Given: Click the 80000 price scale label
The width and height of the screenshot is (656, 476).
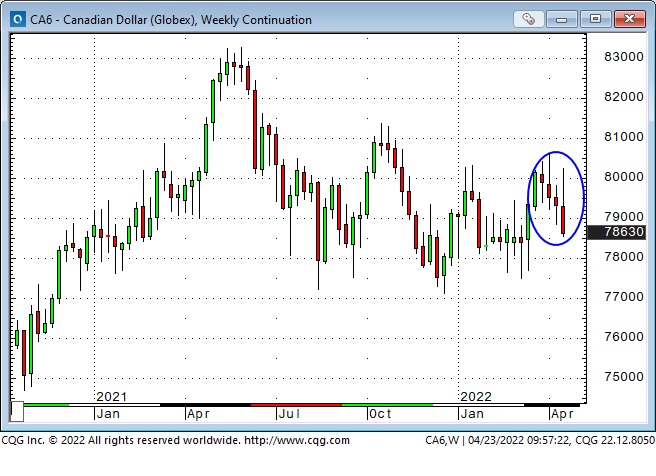Looking at the screenshot, I should pos(623,177).
